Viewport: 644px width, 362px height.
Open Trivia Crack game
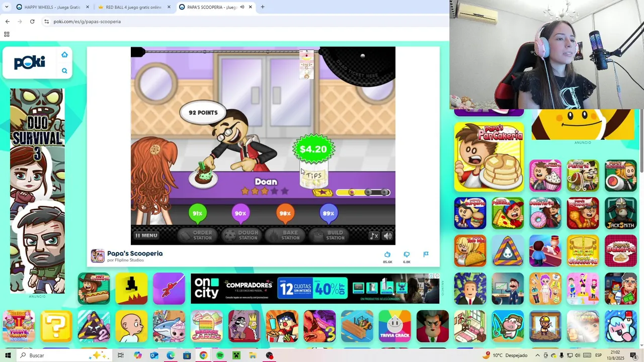coord(395,326)
